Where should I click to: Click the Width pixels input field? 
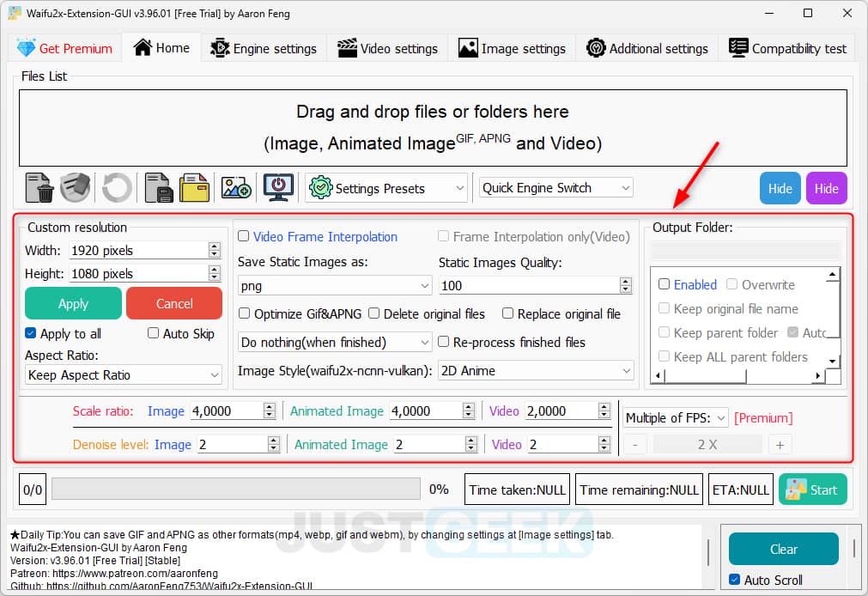146,251
